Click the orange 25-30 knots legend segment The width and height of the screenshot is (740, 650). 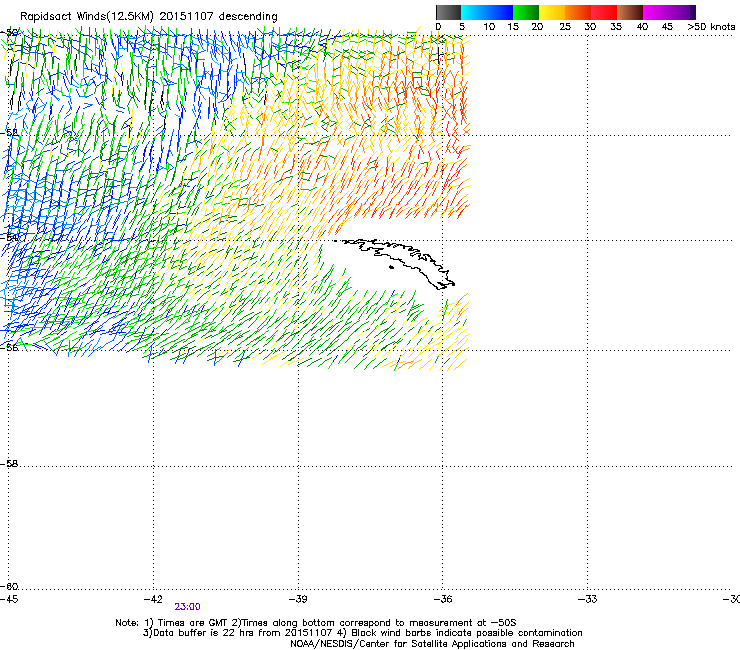(578, 12)
